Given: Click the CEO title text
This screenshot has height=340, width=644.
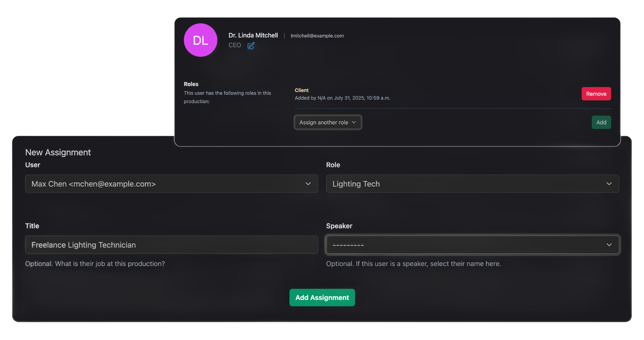Looking at the screenshot, I should (235, 45).
